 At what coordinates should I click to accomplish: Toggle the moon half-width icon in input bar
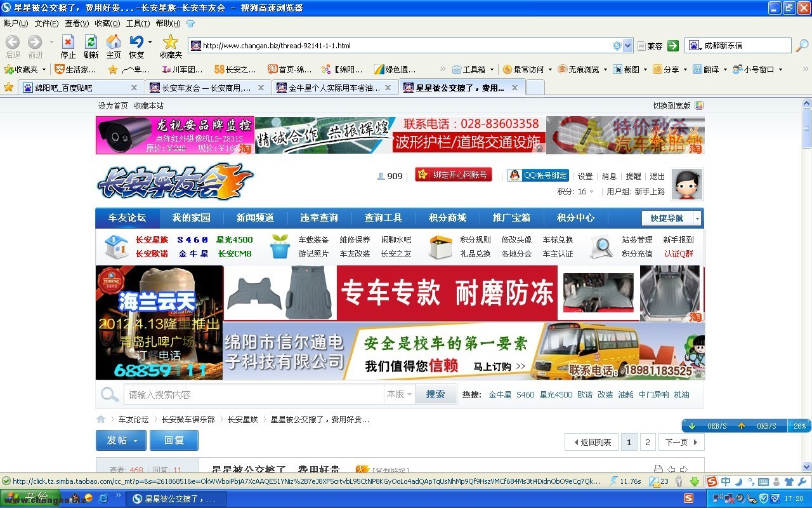click(x=738, y=481)
